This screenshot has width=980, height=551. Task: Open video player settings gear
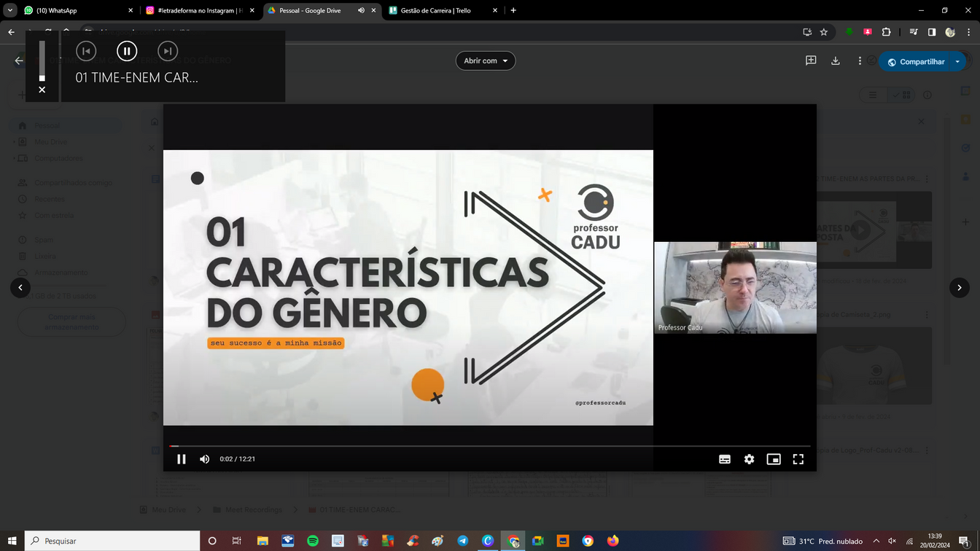749,459
